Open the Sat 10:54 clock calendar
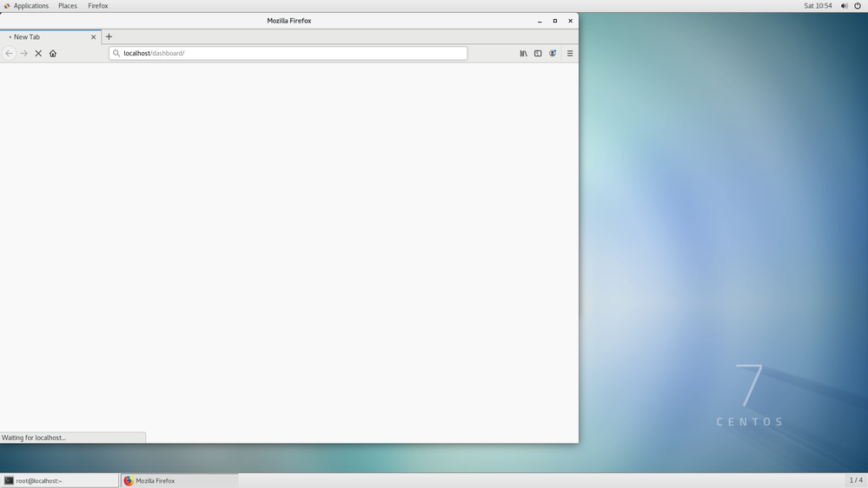Image resolution: width=868 pixels, height=488 pixels. coord(817,6)
